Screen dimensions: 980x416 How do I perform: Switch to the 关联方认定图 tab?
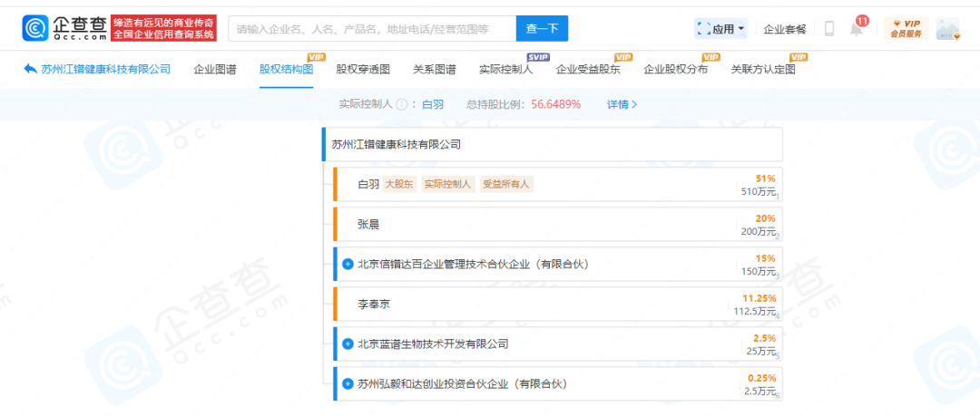point(763,69)
